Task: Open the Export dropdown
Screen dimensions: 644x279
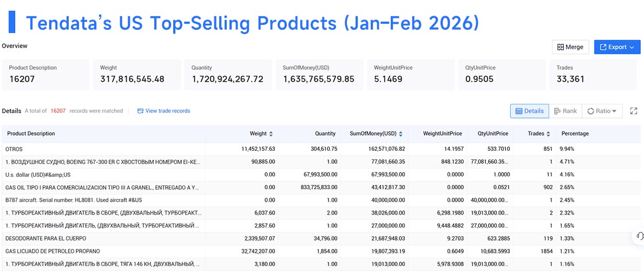Action: pos(617,47)
